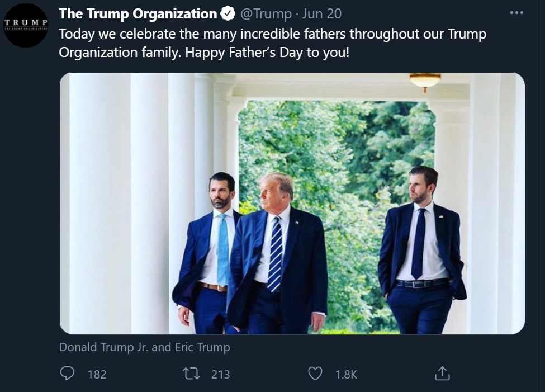Click the reply speech bubble icon
This screenshot has width=545, height=392.
pyautogui.click(x=68, y=374)
